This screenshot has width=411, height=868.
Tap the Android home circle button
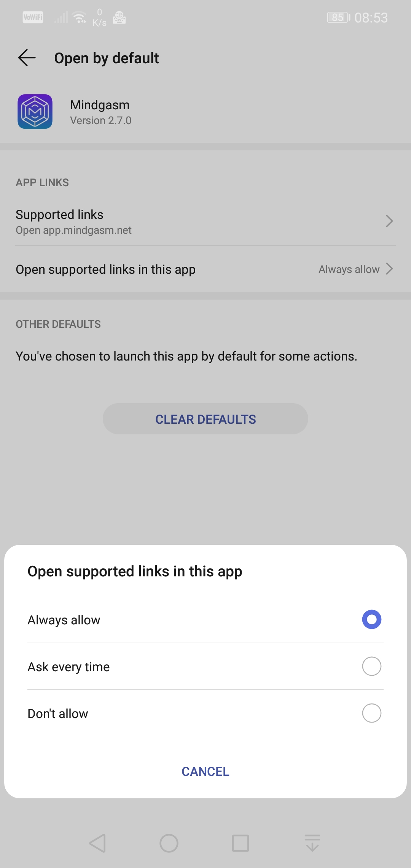tap(169, 843)
